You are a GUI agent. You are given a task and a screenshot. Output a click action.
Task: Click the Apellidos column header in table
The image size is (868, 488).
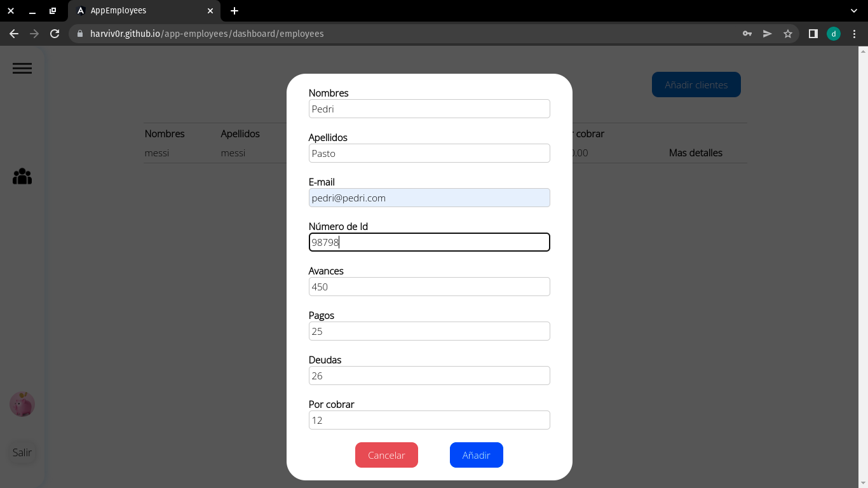tap(240, 134)
